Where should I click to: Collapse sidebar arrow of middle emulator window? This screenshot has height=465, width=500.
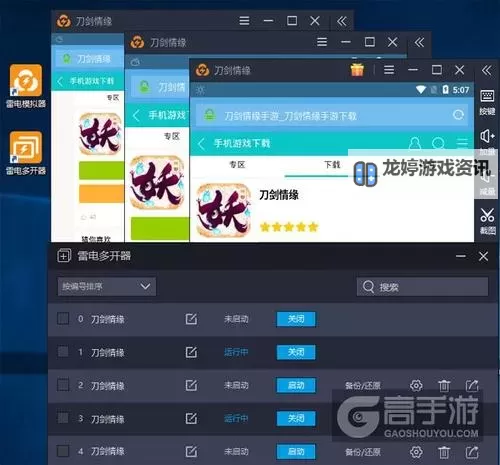coord(419,42)
